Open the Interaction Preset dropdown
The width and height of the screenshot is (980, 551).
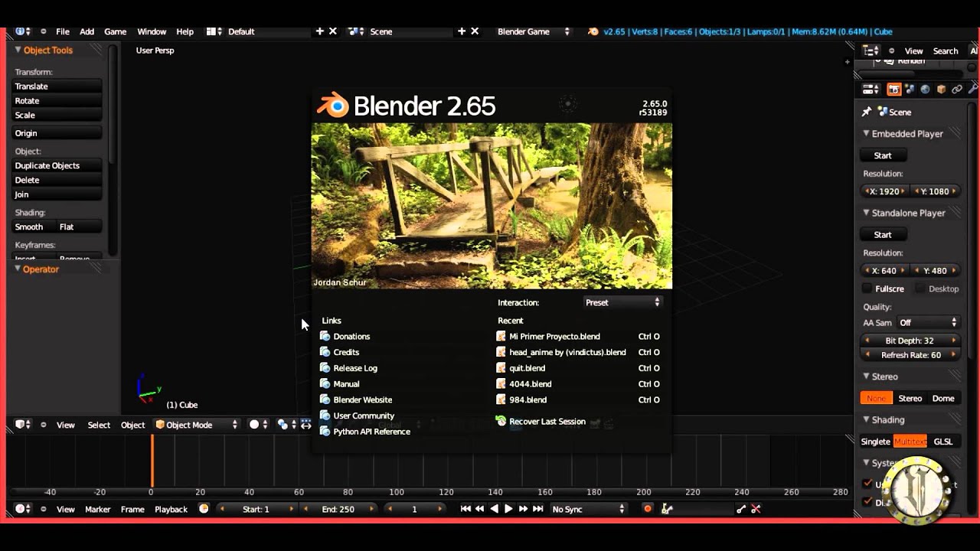click(x=622, y=302)
